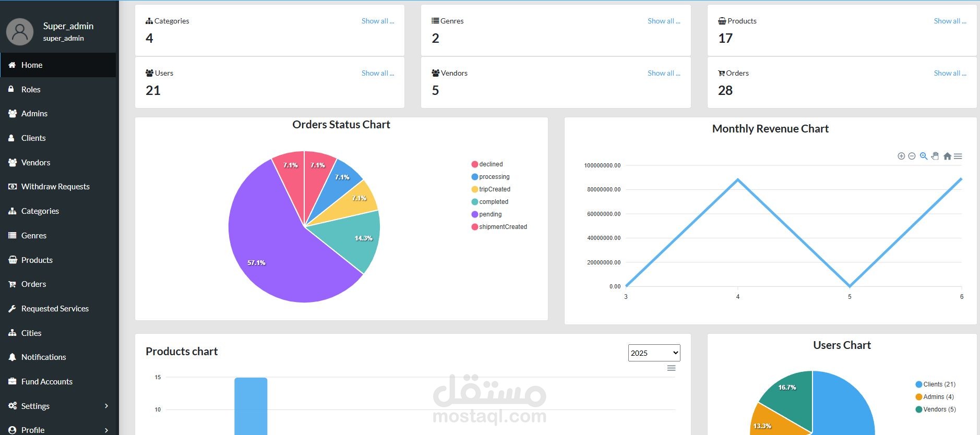Click the Profile user icon

(x=13, y=430)
